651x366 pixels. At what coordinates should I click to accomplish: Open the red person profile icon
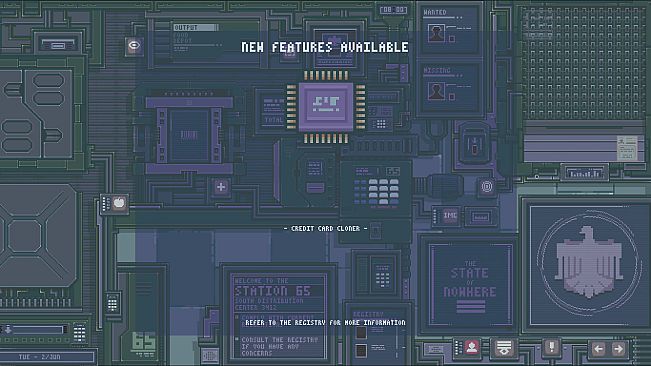pos(472,348)
